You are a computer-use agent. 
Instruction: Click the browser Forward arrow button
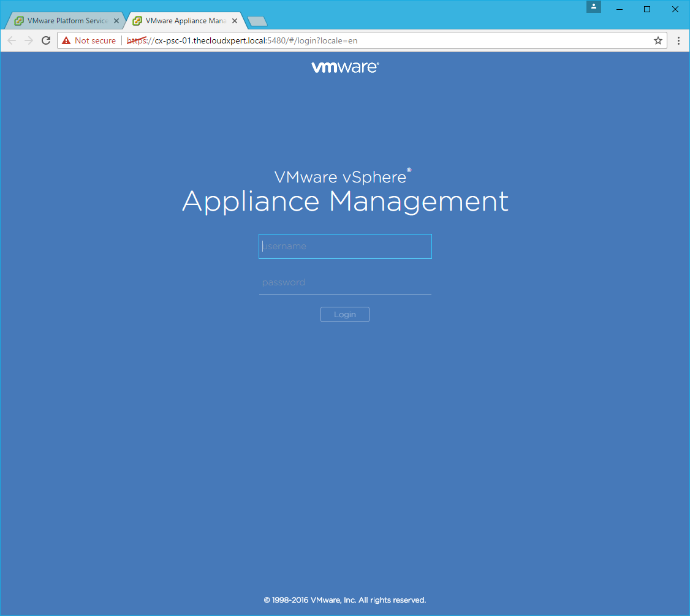tap(28, 40)
